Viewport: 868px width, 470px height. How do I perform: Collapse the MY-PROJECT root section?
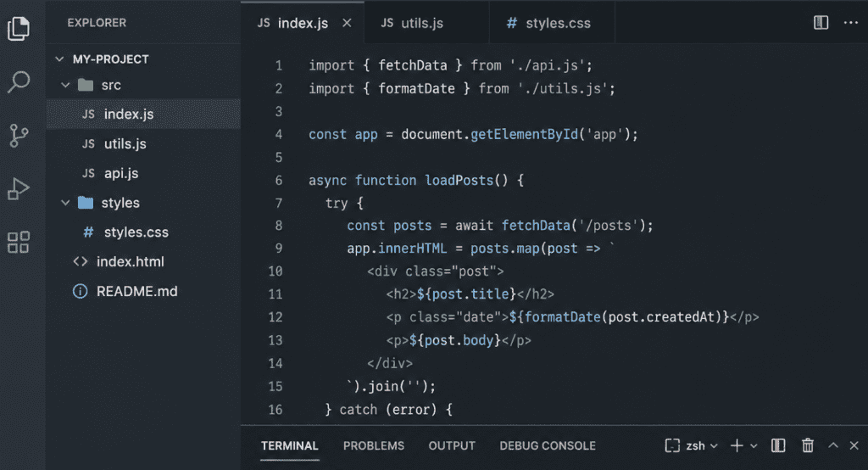pos(60,59)
